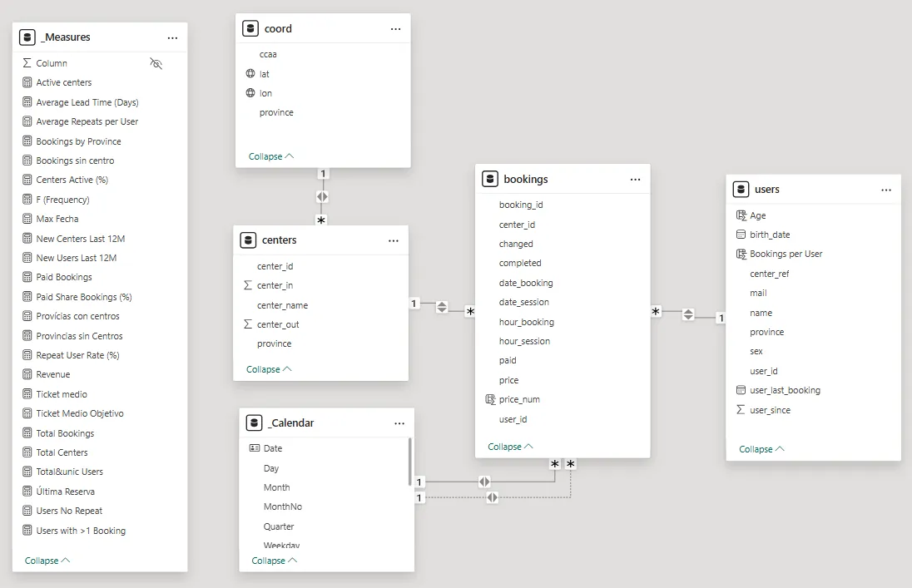Select the active Calendar-bookings relationship arrow
This screenshot has width=912, height=588.
[x=484, y=482]
